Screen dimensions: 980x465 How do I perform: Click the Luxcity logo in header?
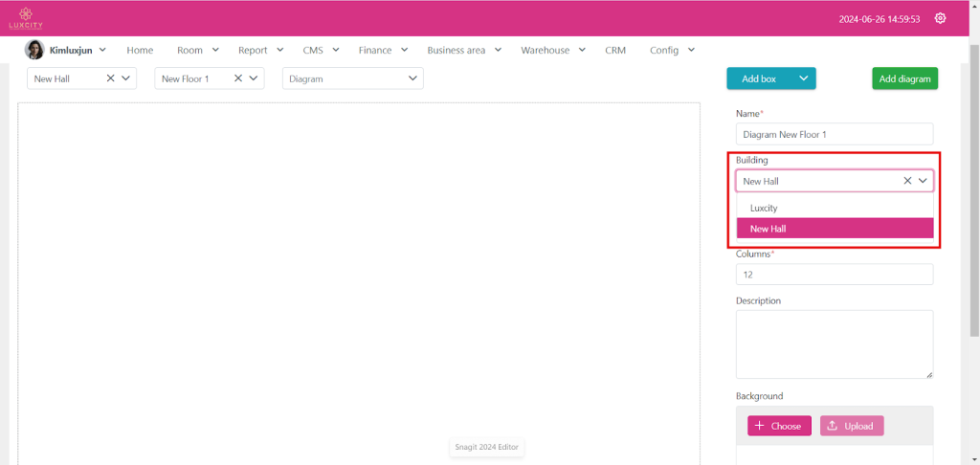click(x=26, y=18)
